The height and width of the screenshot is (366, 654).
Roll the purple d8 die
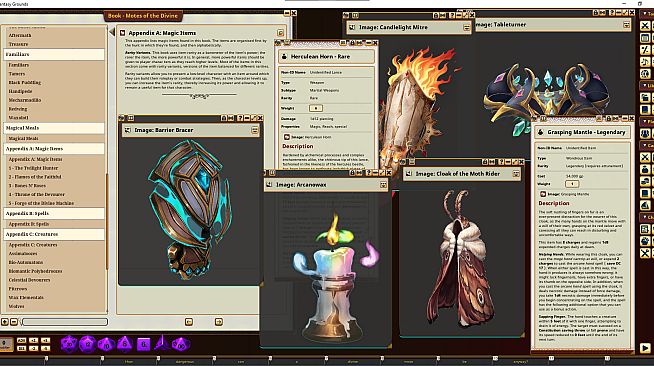pos(125,344)
